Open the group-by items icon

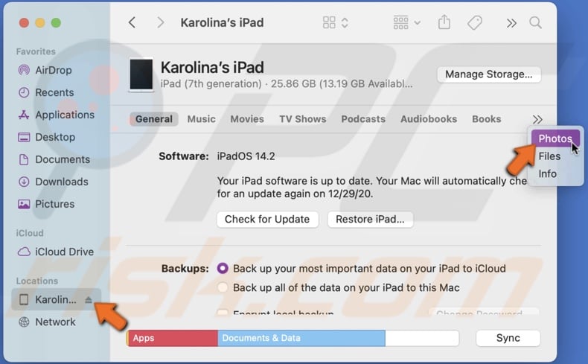coord(400,22)
